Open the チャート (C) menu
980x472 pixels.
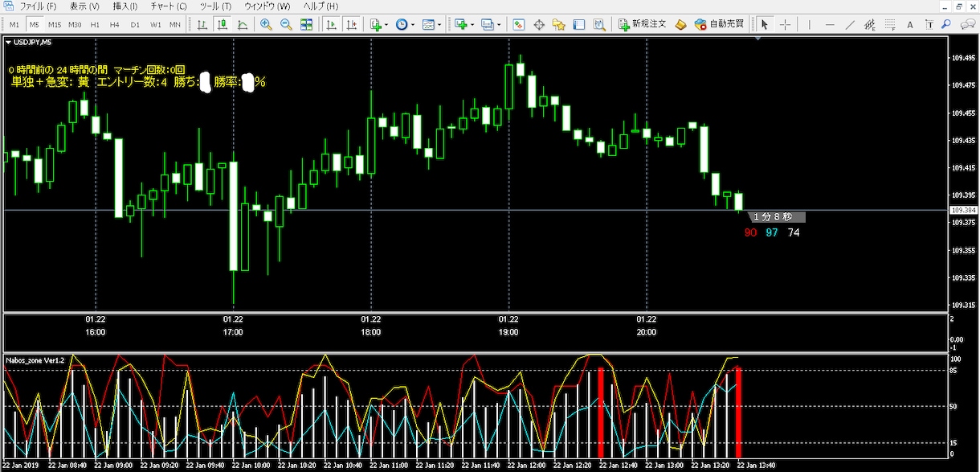point(169,6)
